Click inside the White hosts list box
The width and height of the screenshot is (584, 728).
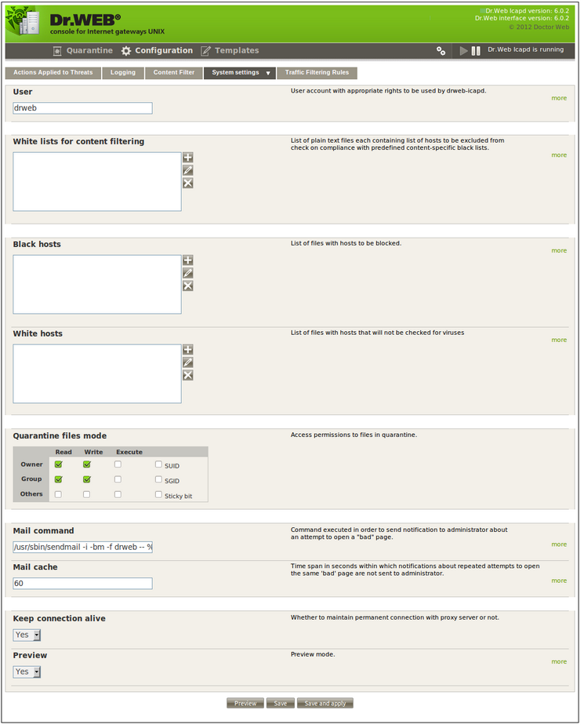click(x=97, y=374)
